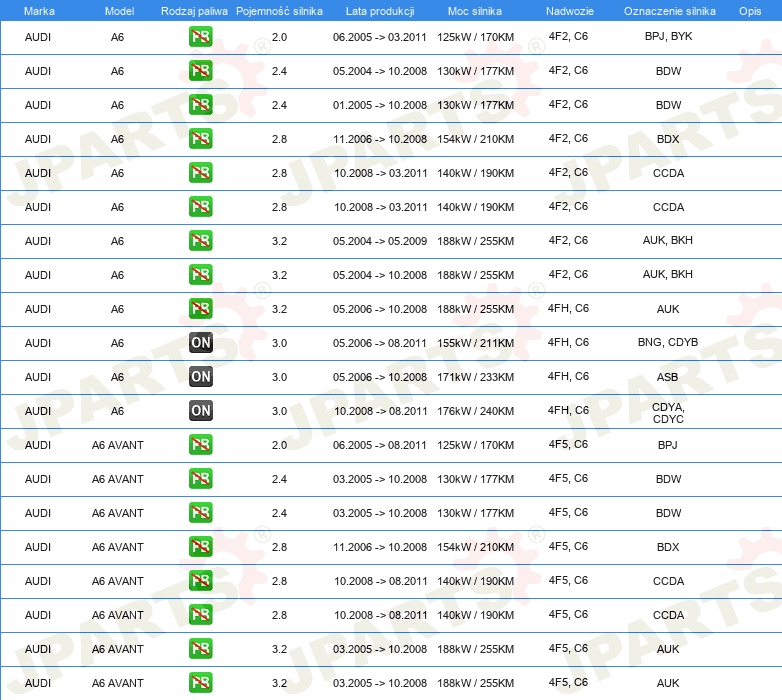Select '4F5, C6' body cell in Avant BPJ row
Viewport: 782px width, 700px height.
[x=568, y=444]
